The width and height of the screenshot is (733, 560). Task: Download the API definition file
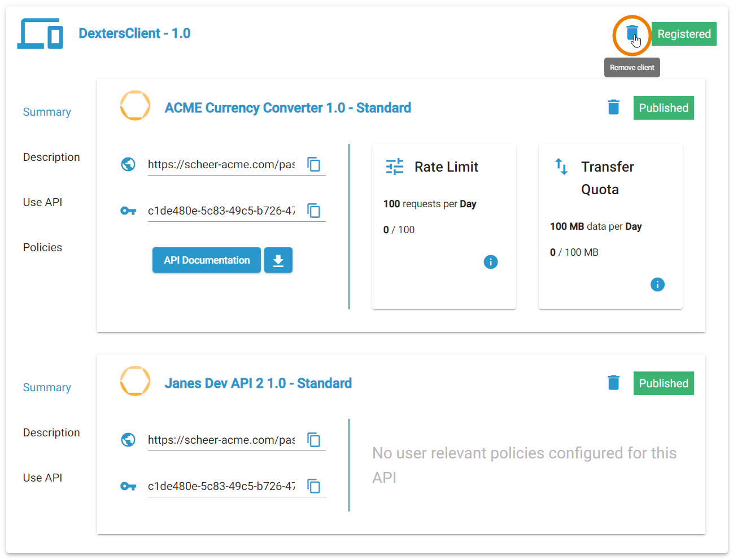click(x=278, y=260)
